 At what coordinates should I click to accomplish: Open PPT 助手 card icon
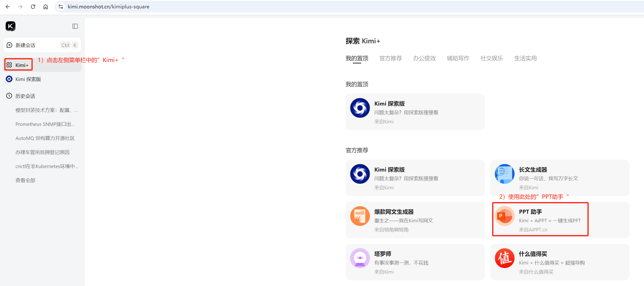pos(504,216)
